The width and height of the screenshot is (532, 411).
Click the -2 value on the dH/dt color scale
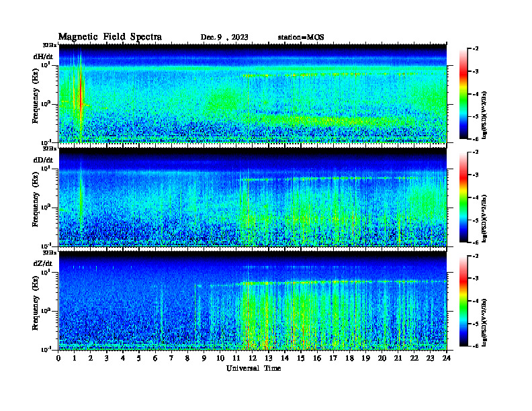476,49
